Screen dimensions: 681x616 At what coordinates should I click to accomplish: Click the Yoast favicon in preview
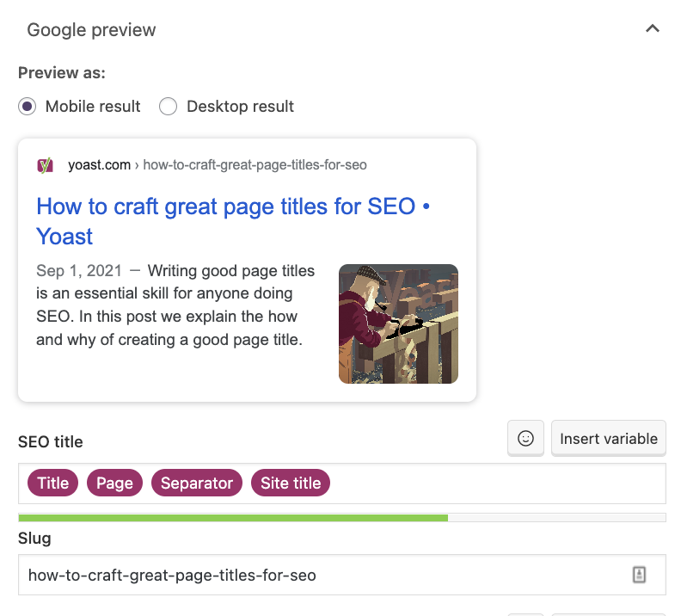tap(45, 165)
